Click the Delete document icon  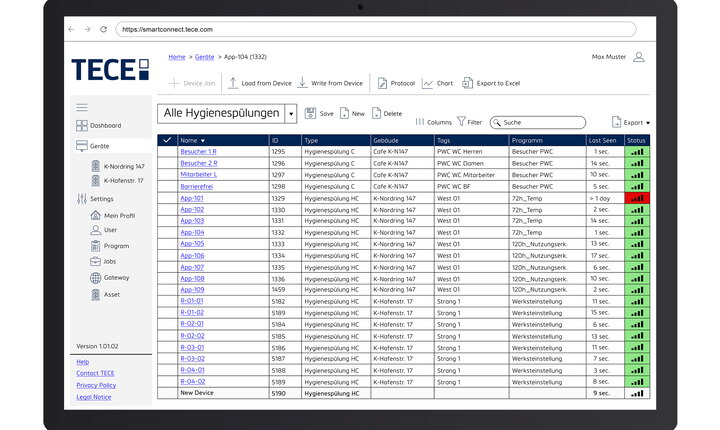click(x=376, y=114)
